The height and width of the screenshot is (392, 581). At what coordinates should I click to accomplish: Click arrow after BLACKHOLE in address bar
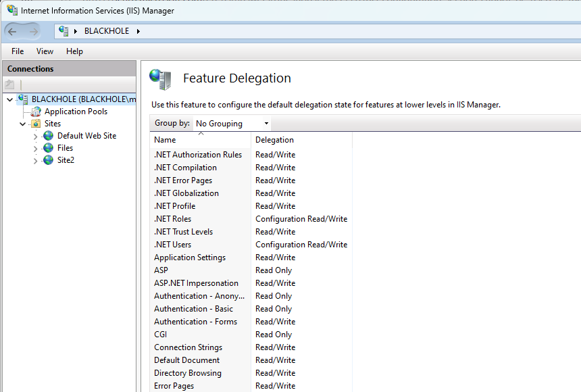coord(138,32)
